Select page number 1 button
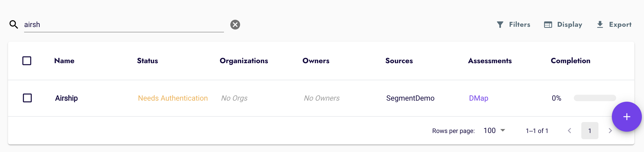Image resolution: width=644 pixels, height=152 pixels. [590, 131]
